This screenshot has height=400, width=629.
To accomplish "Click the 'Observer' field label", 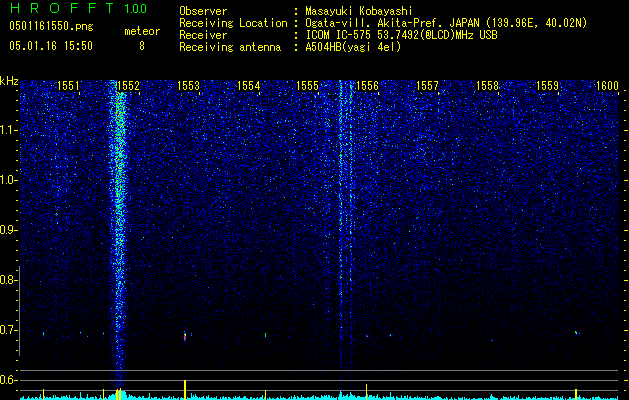I will point(203,11).
